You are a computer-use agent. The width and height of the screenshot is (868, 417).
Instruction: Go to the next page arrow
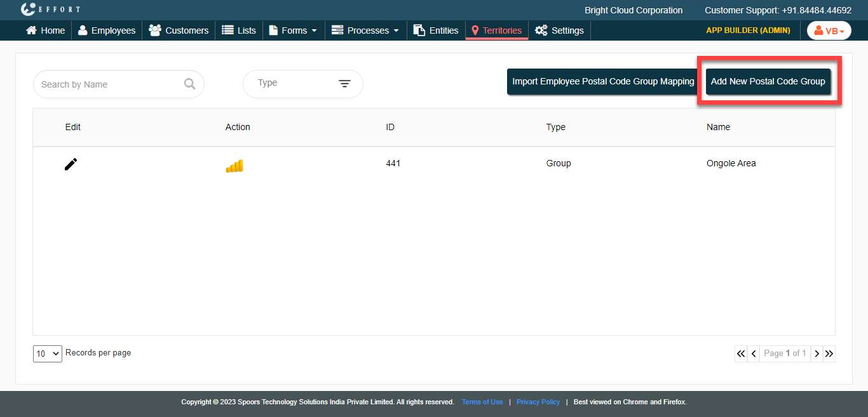(x=817, y=354)
